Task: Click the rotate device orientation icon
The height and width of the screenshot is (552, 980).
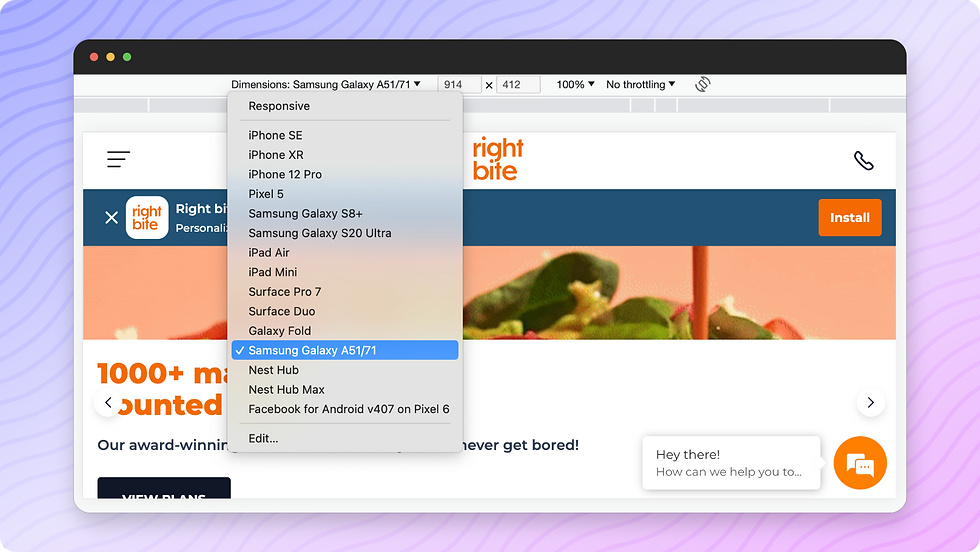Action: [702, 84]
